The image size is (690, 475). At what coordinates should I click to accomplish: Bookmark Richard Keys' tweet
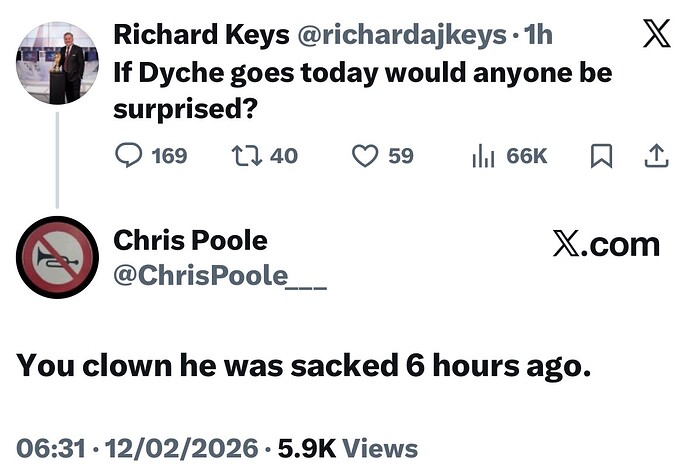(601, 156)
